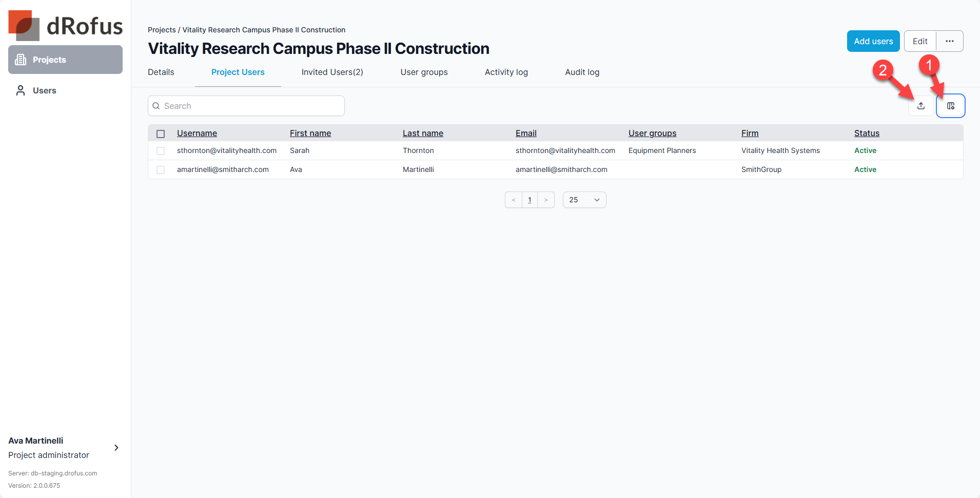Click into the Search input field
Viewport: 980px width, 498px height.
click(x=246, y=106)
